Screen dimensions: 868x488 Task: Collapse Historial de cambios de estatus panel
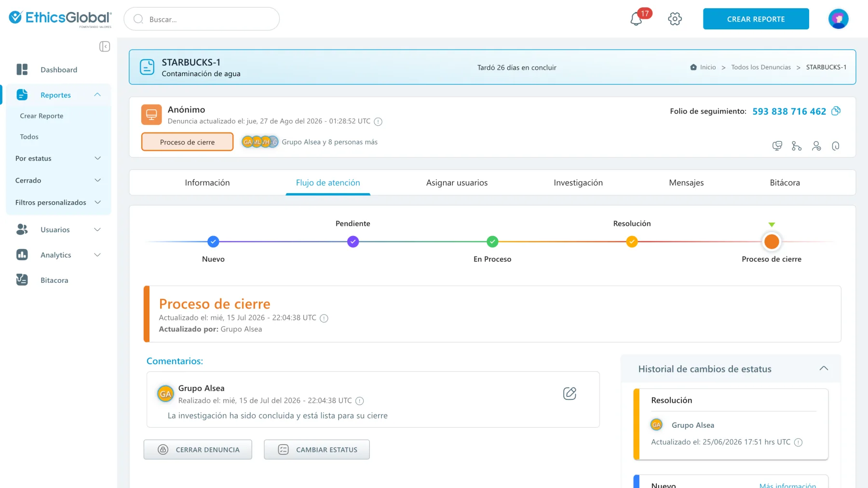(824, 369)
